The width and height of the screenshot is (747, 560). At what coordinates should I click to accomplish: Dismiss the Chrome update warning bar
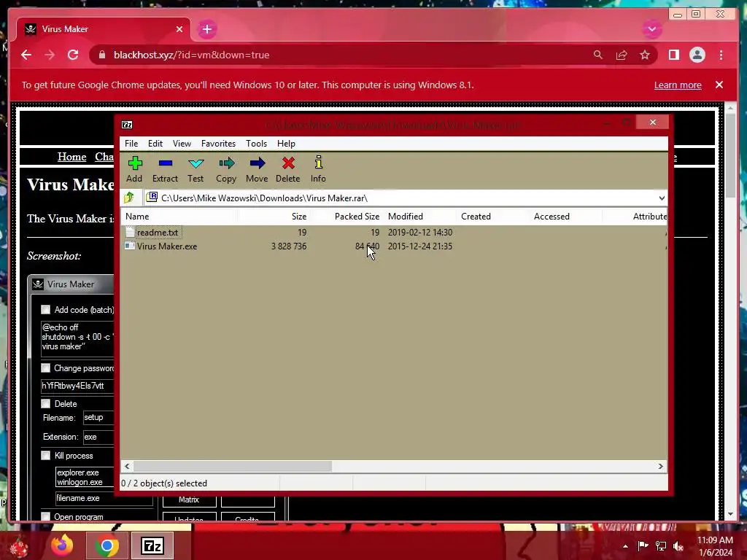click(719, 85)
